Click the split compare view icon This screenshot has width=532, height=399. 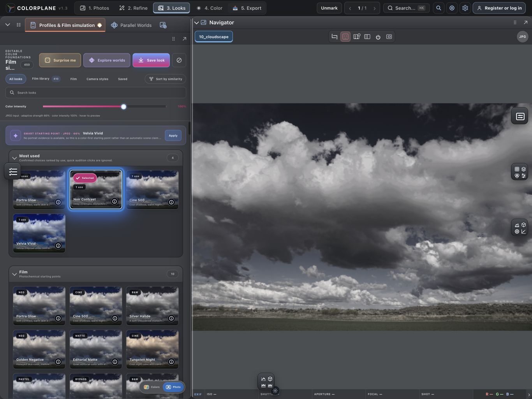coord(367,37)
